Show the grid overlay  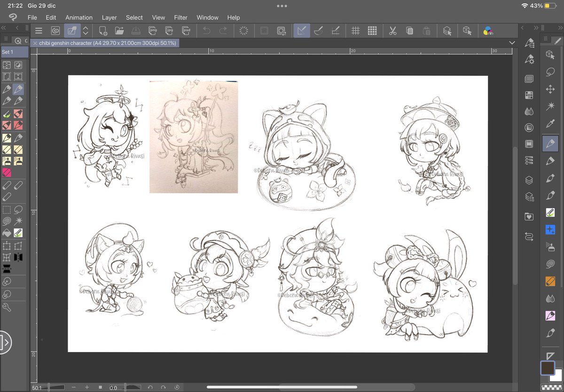coord(356,31)
